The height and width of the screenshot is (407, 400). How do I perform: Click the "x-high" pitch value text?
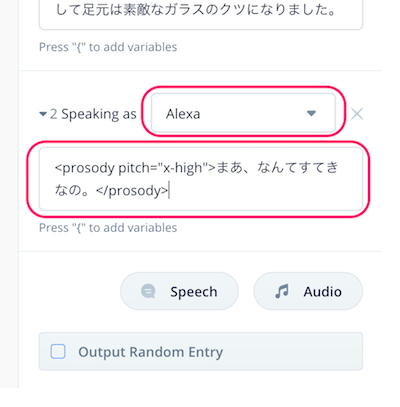tap(180, 168)
